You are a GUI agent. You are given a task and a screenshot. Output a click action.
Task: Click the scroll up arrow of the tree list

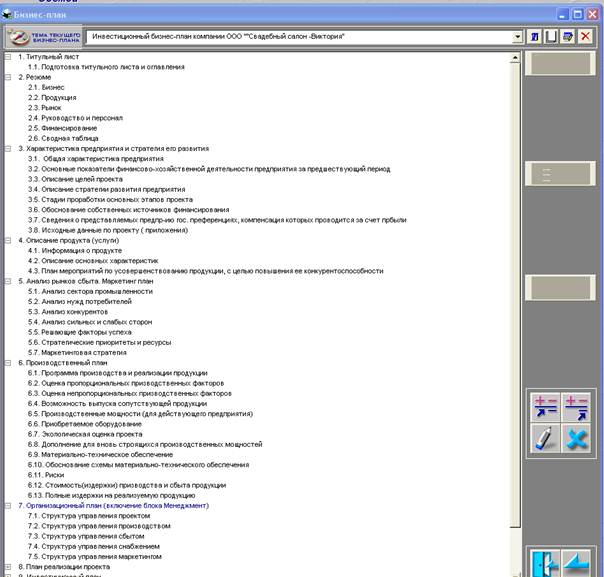pyautogui.click(x=515, y=58)
